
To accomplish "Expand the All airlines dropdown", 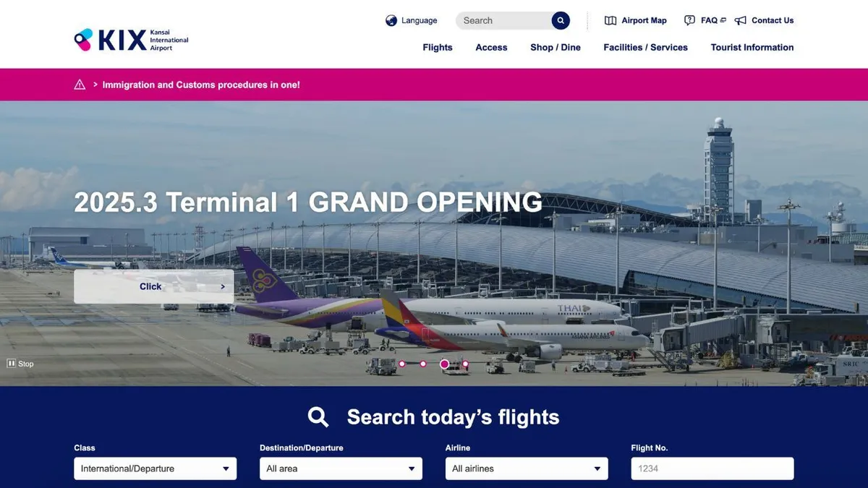I will [x=527, y=468].
